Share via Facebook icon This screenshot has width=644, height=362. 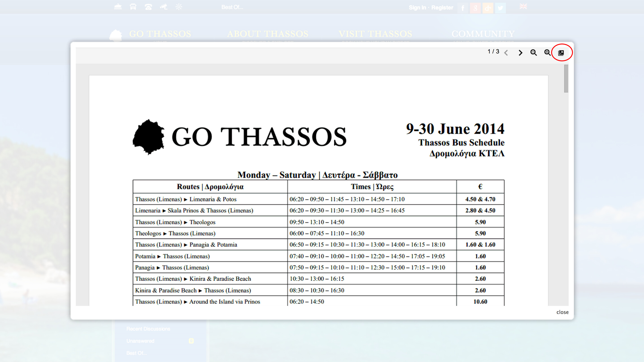463,8
